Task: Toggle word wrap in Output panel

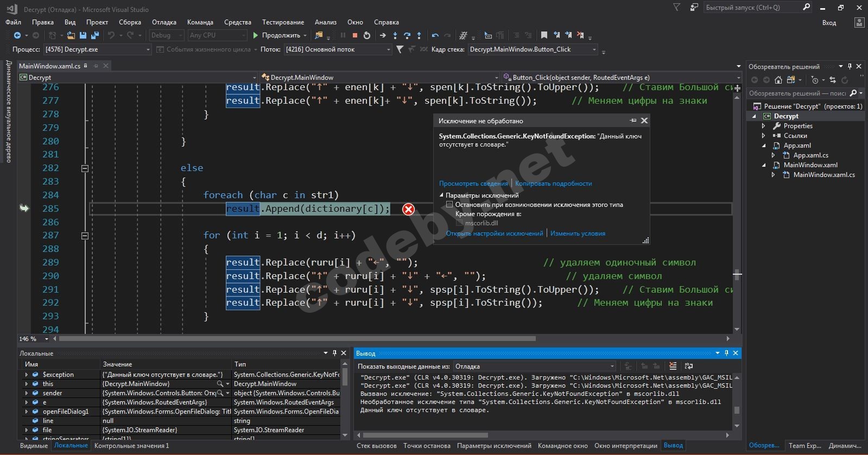Action: click(689, 366)
